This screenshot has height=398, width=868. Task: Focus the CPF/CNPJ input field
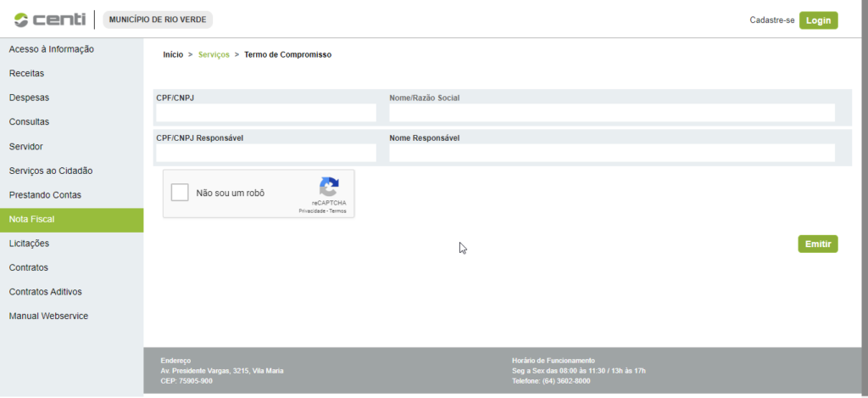(x=266, y=113)
